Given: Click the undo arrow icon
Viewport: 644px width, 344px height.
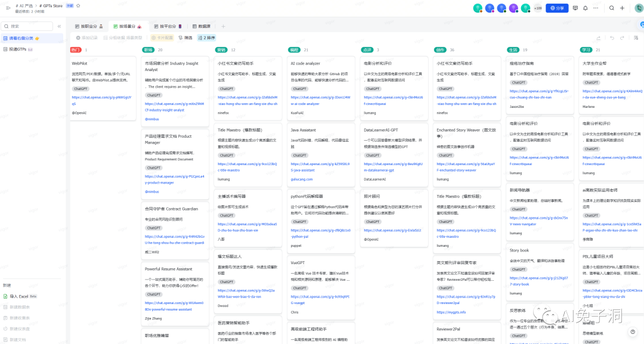Looking at the screenshot, I should click(x=612, y=38).
